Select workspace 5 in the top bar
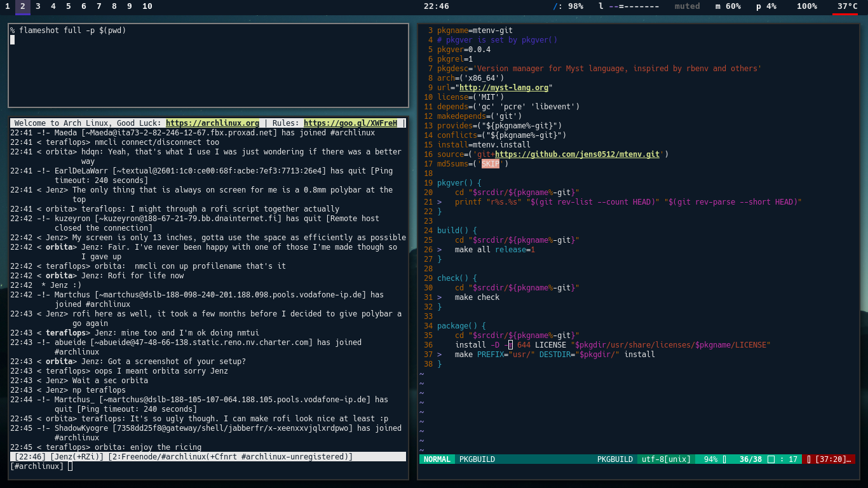868x488 pixels. [69, 6]
